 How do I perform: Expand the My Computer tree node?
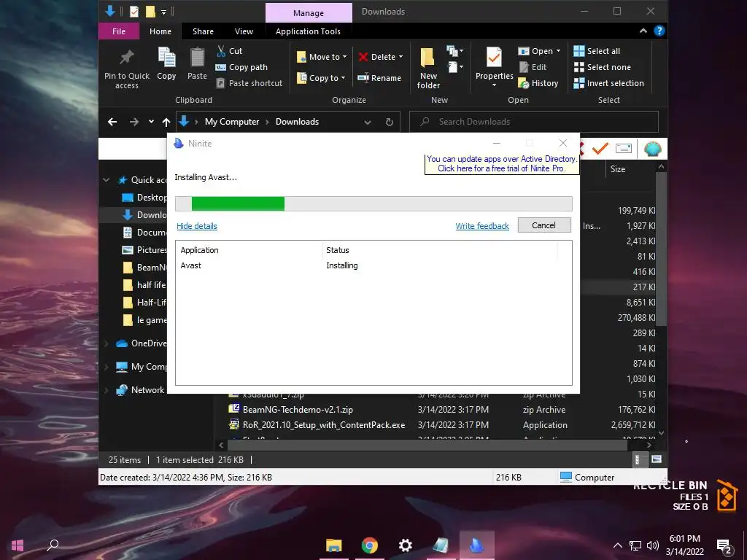(x=107, y=367)
